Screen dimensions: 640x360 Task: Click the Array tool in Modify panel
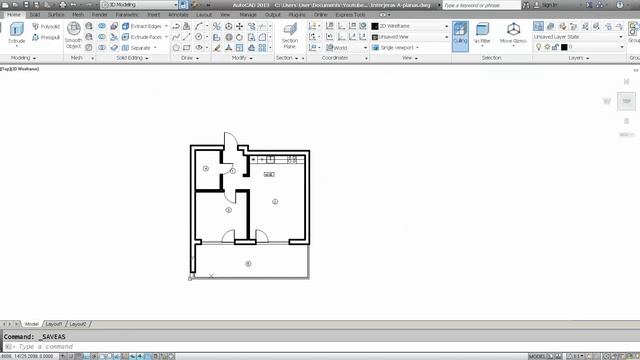tap(262, 48)
